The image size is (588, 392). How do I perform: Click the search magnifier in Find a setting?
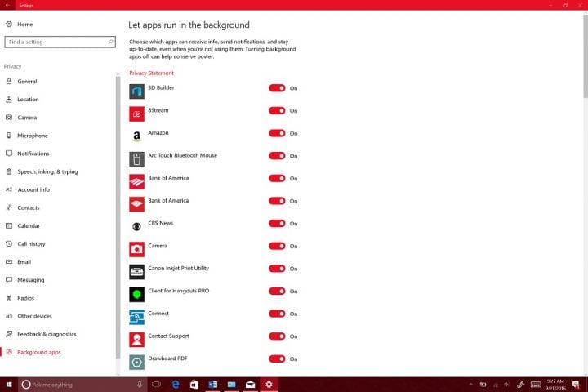[x=110, y=42]
